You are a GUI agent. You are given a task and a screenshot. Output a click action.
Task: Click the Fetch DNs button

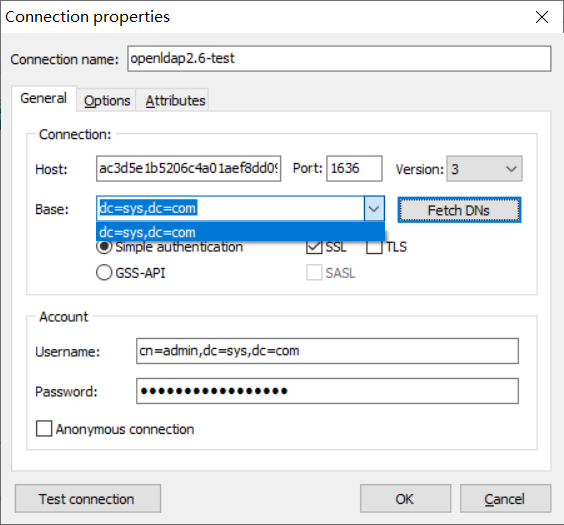click(459, 210)
